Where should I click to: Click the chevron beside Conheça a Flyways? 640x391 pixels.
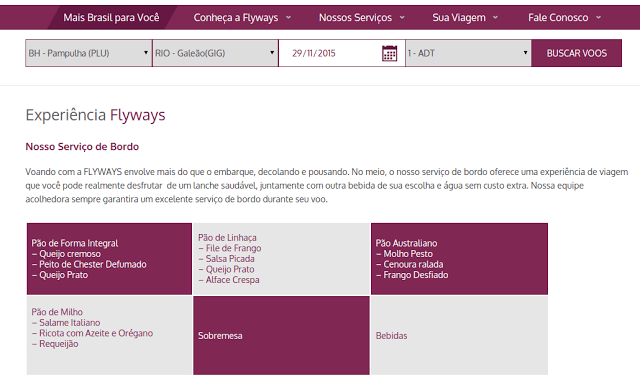[288, 18]
